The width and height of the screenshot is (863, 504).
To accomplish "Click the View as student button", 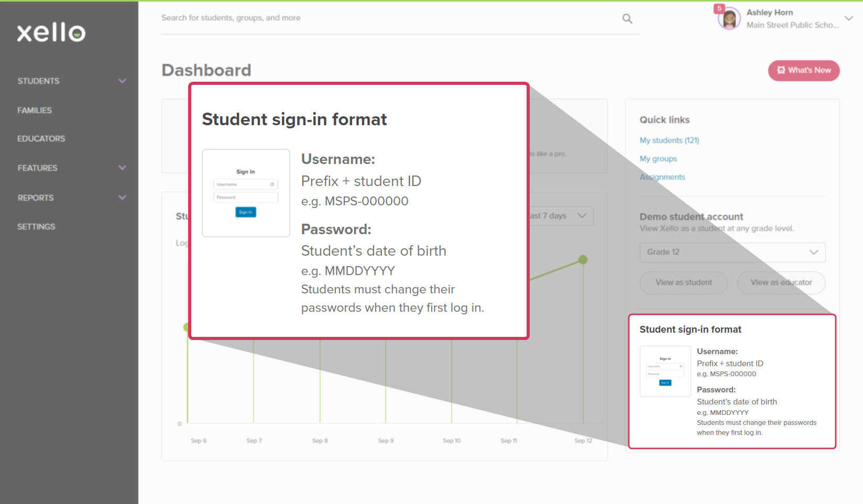I will pyautogui.click(x=683, y=282).
